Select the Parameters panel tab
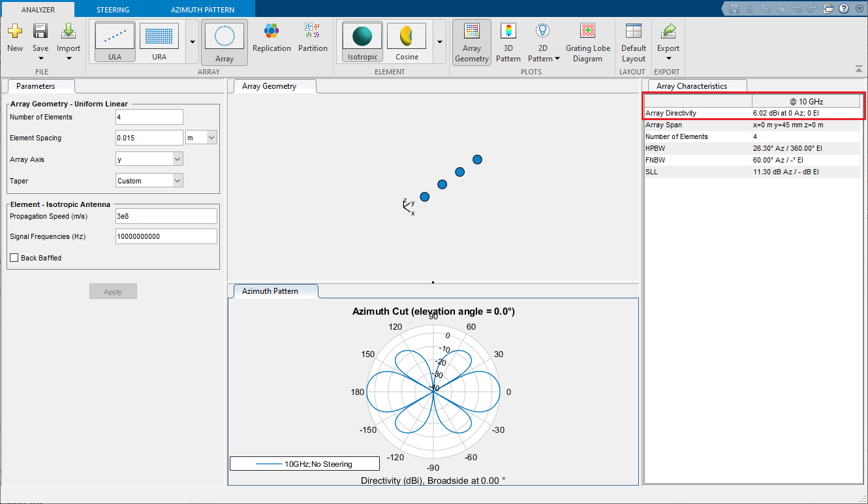The height and width of the screenshot is (504, 868). tap(39, 86)
